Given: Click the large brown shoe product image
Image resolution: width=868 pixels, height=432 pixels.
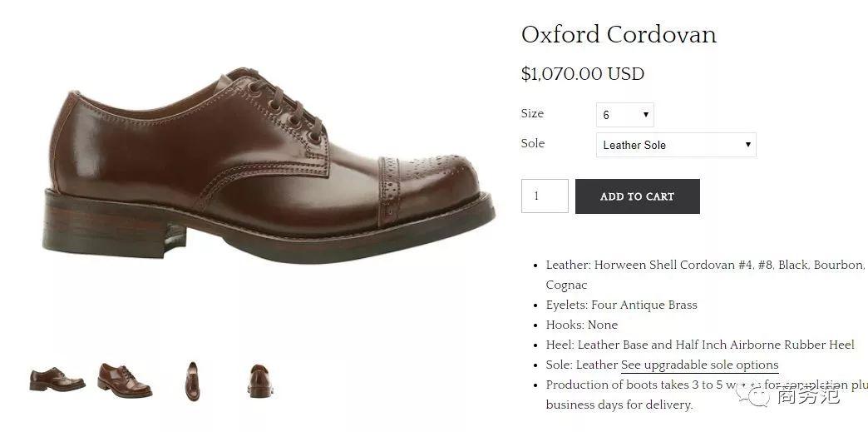Looking at the screenshot, I should [x=269, y=166].
